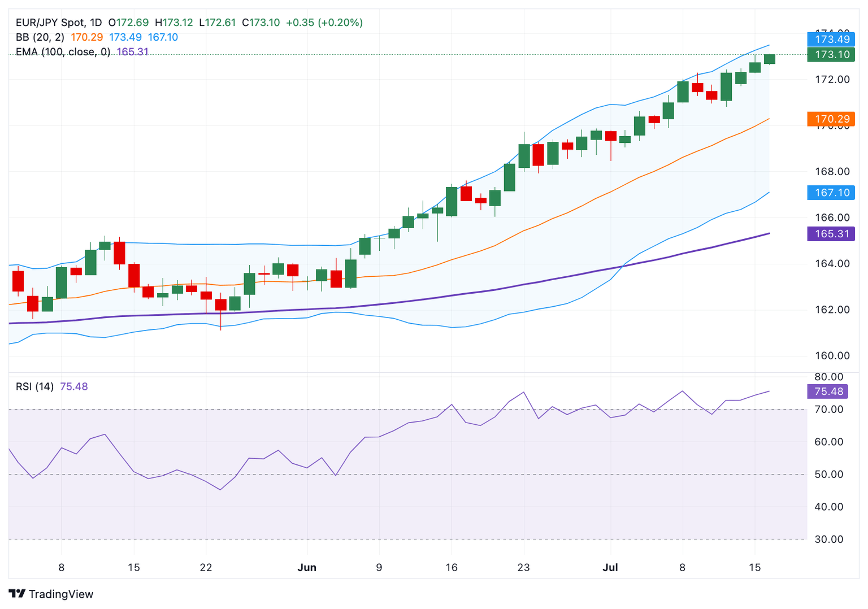This screenshot has height=609, width=868.
Task: Click the Jul label on time axis
Action: click(610, 567)
